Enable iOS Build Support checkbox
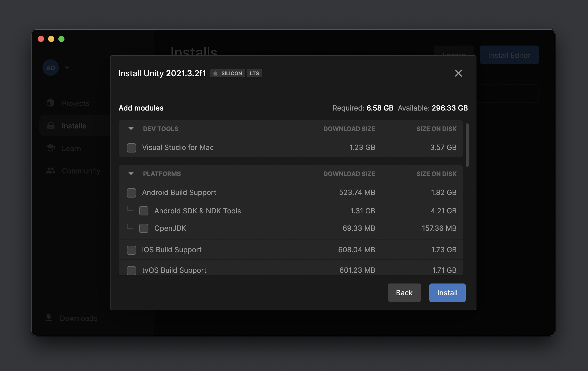This screenshot has width=588, height=371. coord(132,250)
